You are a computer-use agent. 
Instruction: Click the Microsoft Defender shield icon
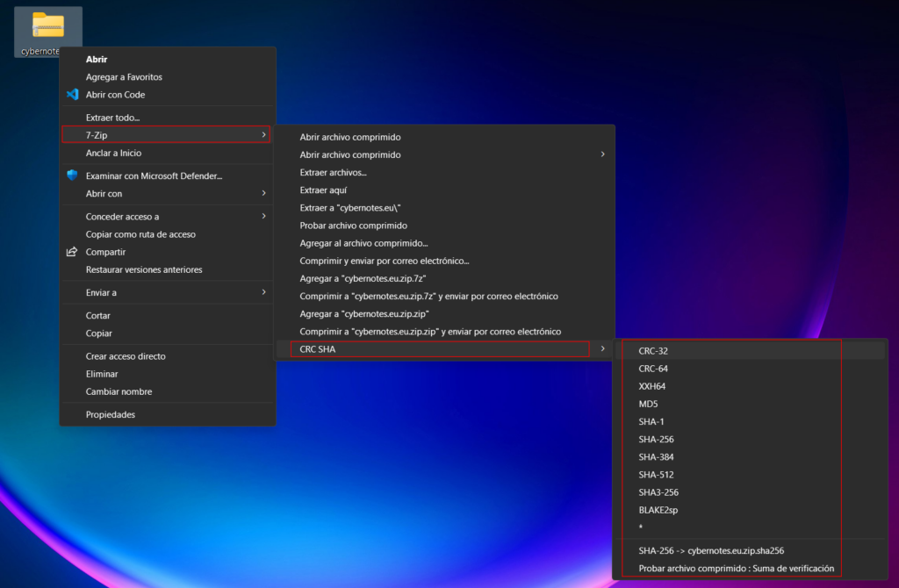pos(71,175)
